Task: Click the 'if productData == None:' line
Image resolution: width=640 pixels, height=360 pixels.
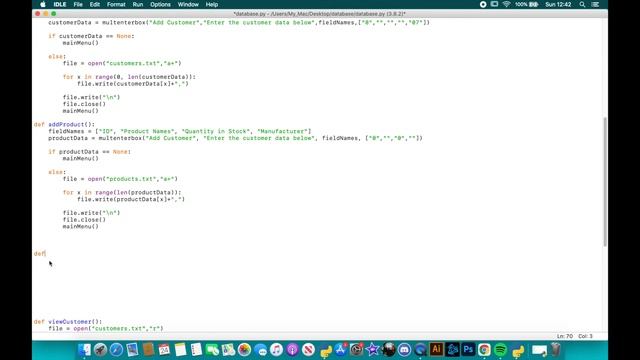Action: [x=89, y=151]
